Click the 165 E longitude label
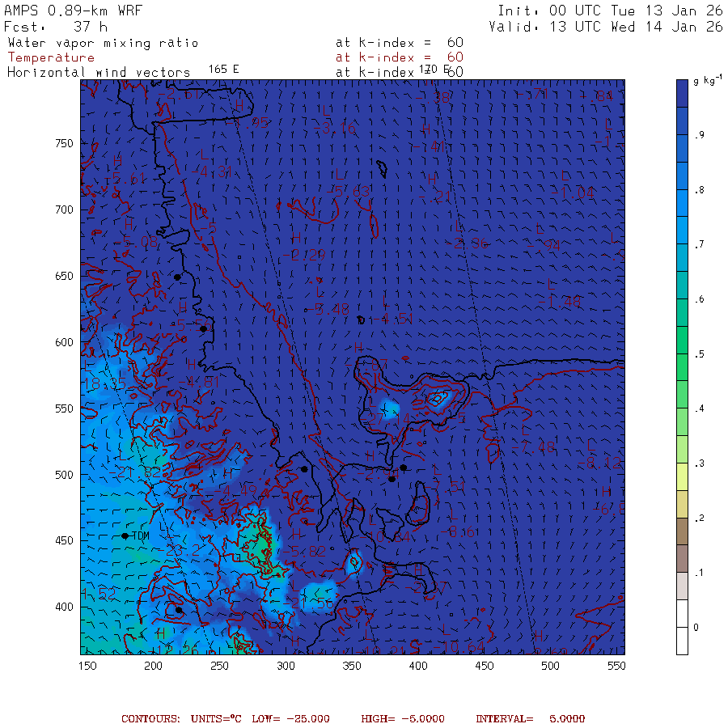Image resolution: width=728 pixels, height=728 pixels. (x=224, y=70)
